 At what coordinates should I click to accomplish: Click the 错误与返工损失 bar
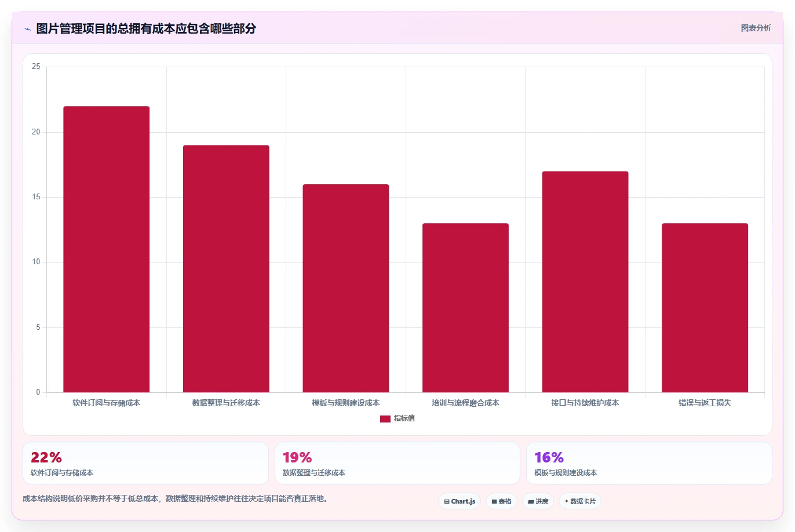(x=705, y=308)
